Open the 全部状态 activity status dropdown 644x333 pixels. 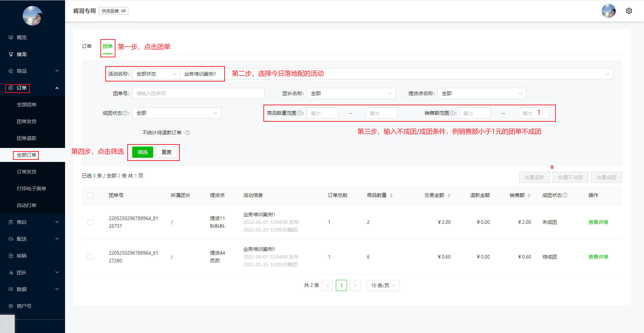pos(156,74)
